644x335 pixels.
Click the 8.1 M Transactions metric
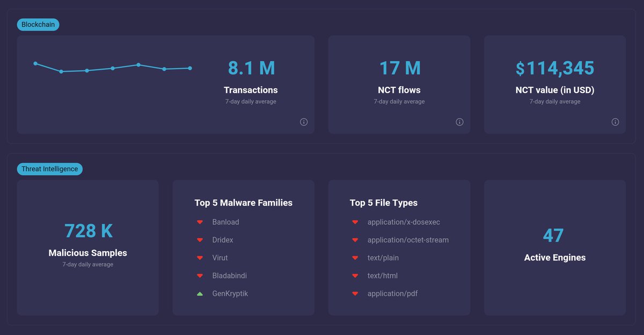251,68
